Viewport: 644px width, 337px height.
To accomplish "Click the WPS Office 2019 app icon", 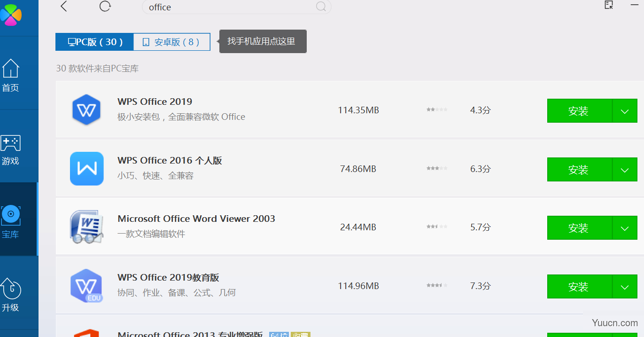I will (x=86, y=110).
